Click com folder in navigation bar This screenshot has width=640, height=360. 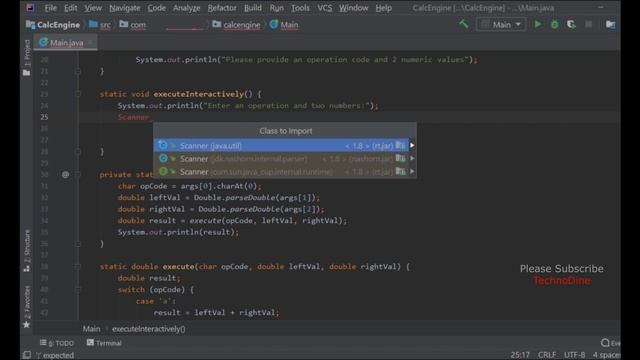(x=133, y=24)
